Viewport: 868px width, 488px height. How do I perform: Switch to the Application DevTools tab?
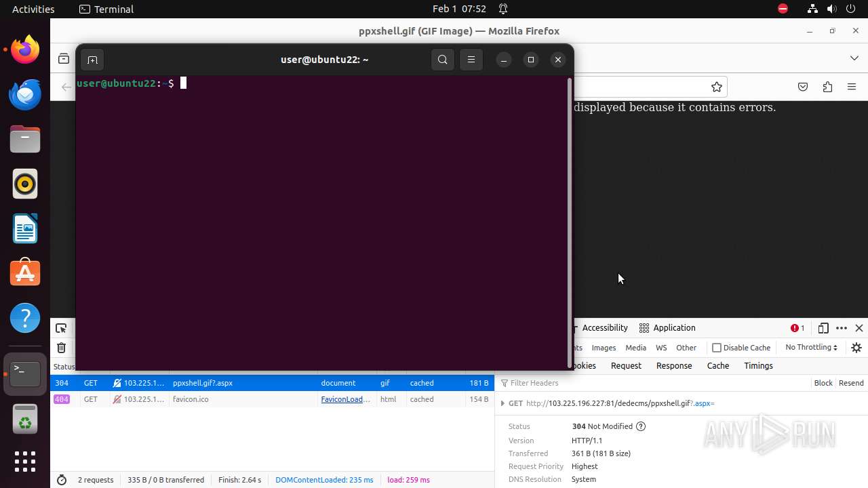[667, 328]
